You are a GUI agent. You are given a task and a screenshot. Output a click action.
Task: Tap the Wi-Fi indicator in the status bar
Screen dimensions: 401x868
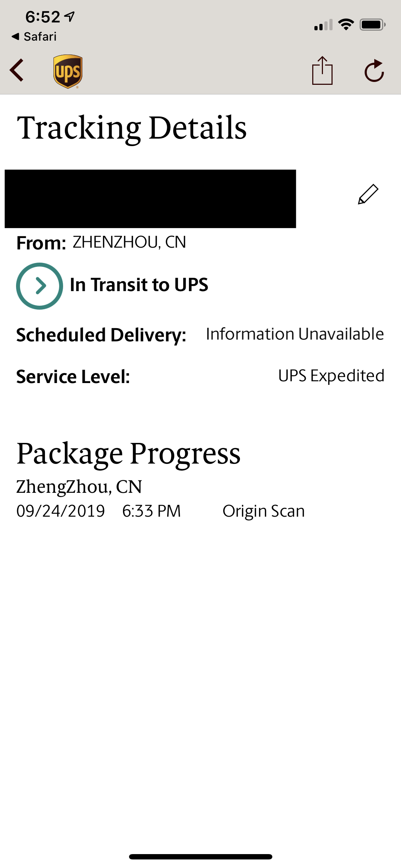[x=346, y=25]
